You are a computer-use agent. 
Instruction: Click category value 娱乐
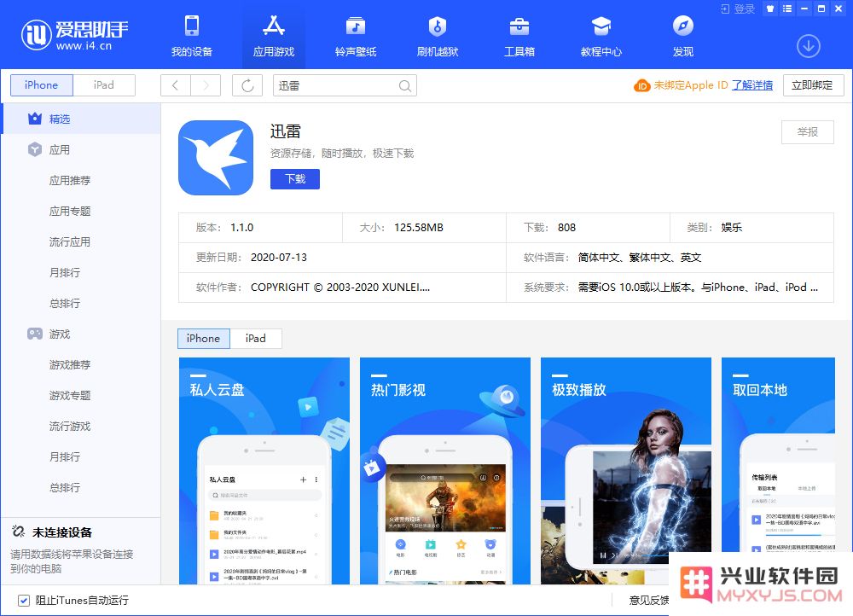pos(732,228)
